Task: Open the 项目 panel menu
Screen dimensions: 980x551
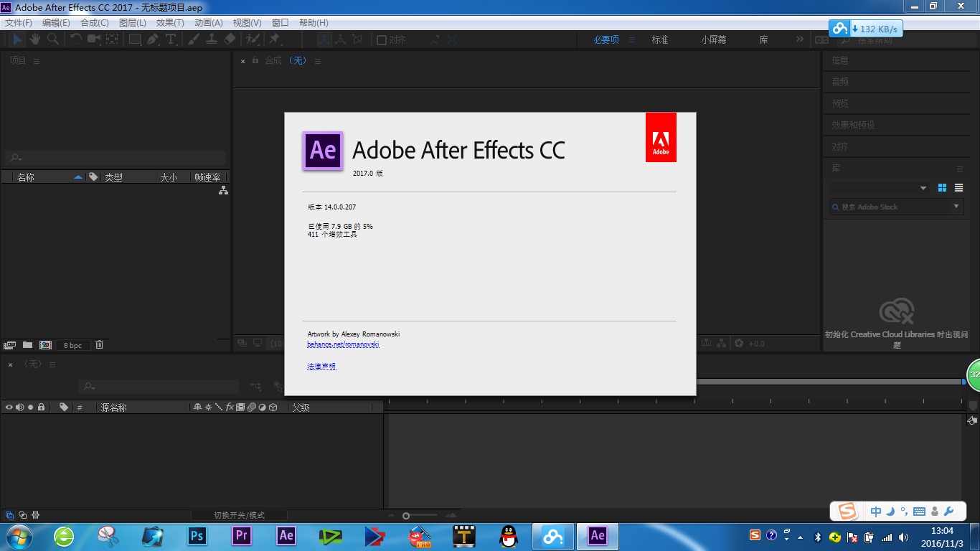Action: pos(37,61)
